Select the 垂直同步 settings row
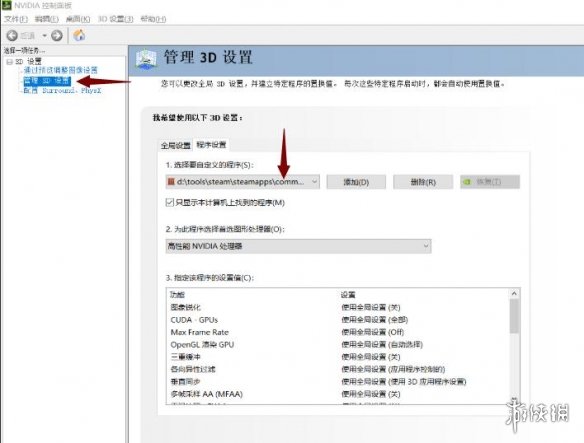 pos(338,381)
